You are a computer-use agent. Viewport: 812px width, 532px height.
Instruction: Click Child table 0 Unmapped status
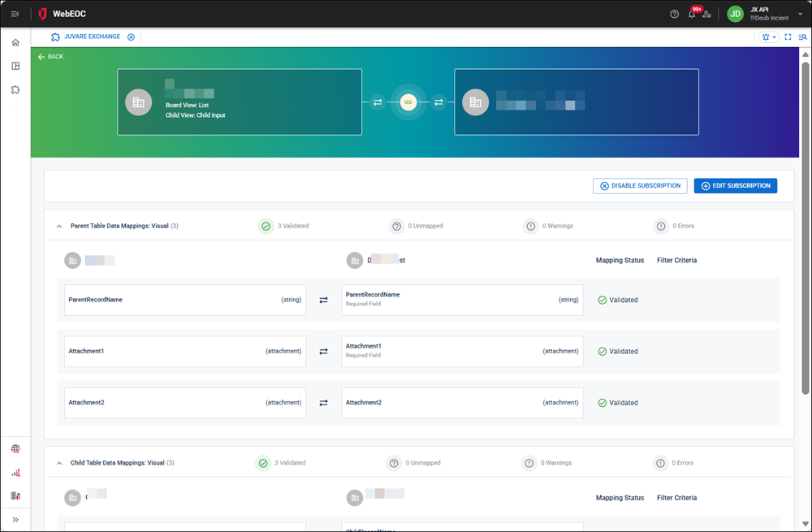tap(413, 463)
